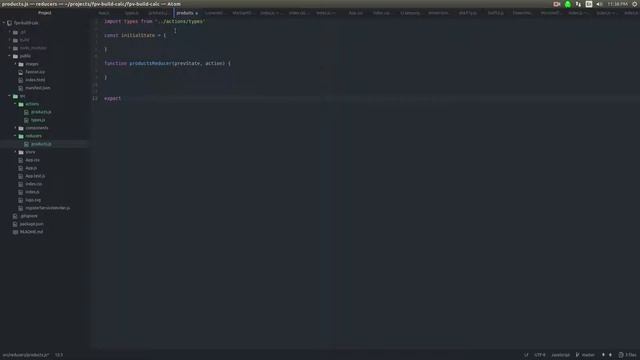Expand the .git folder arrow
The image size is (640, 360).
click(x=10, y=32)
